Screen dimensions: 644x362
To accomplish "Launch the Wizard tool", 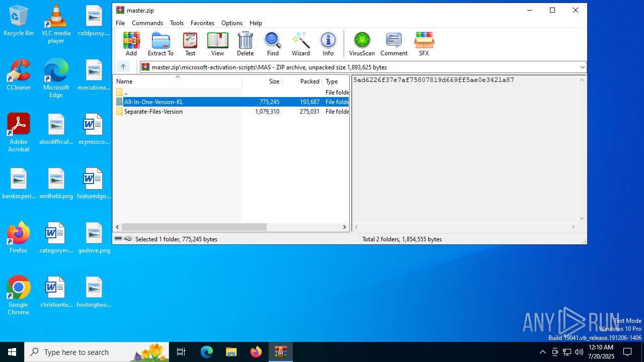I will 300,44.
